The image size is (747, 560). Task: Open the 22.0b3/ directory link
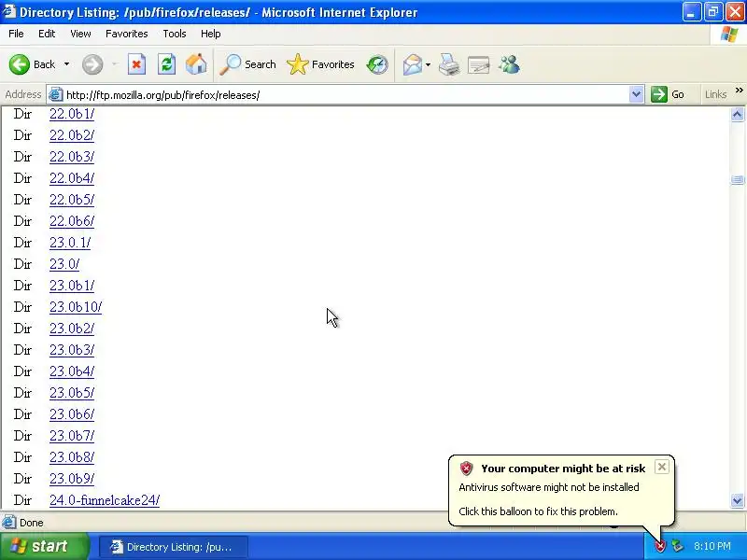tap(72, 157)
